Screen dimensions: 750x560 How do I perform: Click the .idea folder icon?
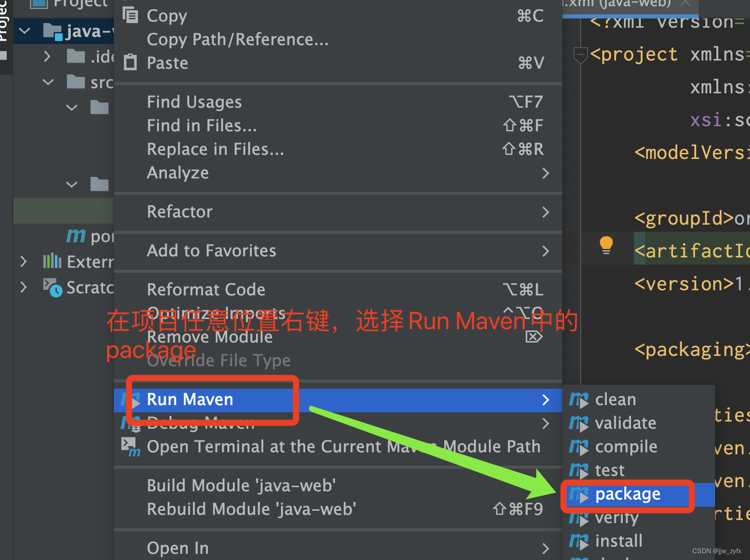tap(76, 56)
